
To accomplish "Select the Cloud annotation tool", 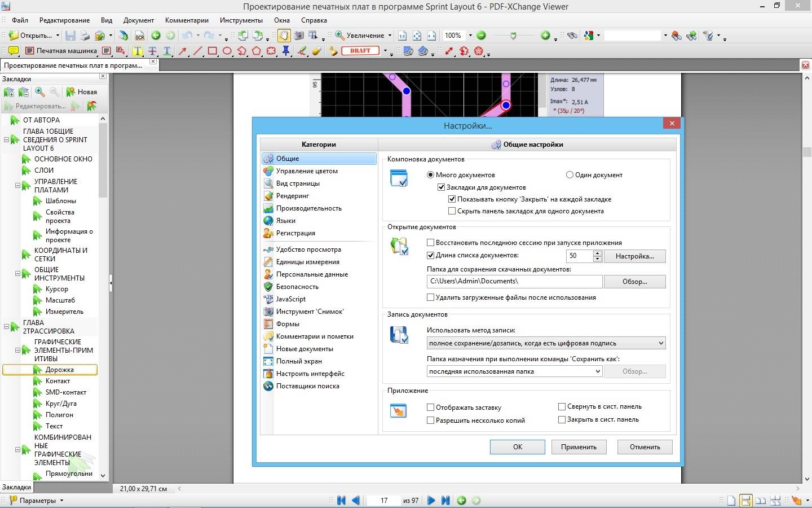I will (271, 51).
